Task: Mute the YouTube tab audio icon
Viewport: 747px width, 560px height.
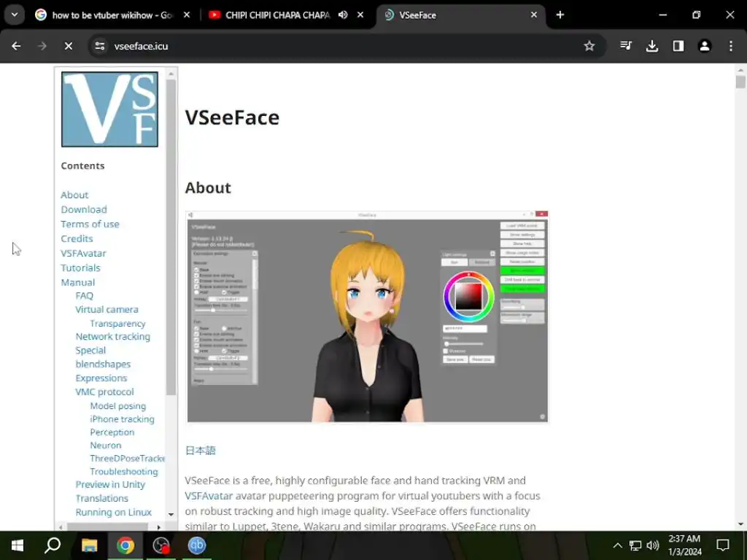Action: pos(343,15)
